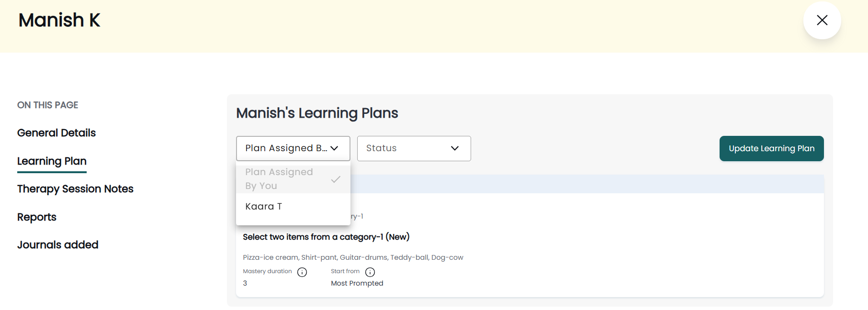This screenshot has height=310, width=868.
Task: Close the Manish K panel with X
Action: tap(822, 20)
